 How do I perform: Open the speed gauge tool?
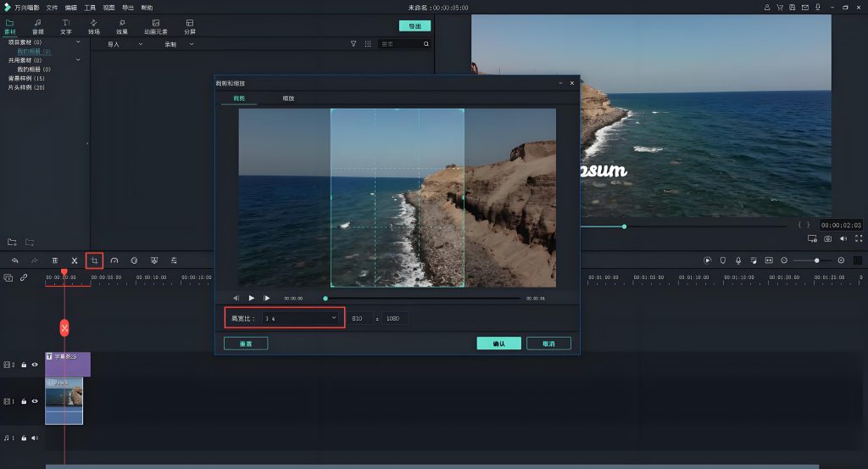pos(114,260)
